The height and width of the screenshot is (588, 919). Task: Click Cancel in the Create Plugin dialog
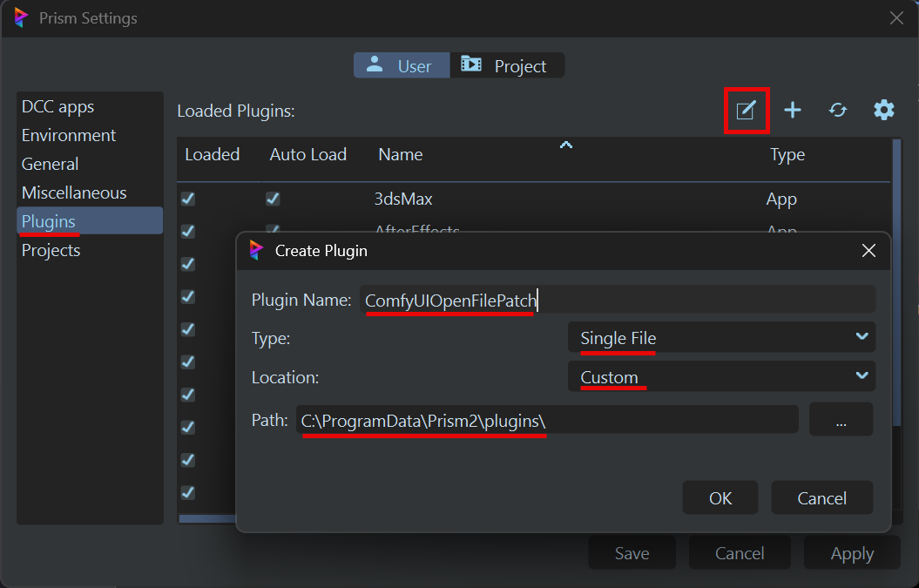pyautogui.click(x=821, y=498)
